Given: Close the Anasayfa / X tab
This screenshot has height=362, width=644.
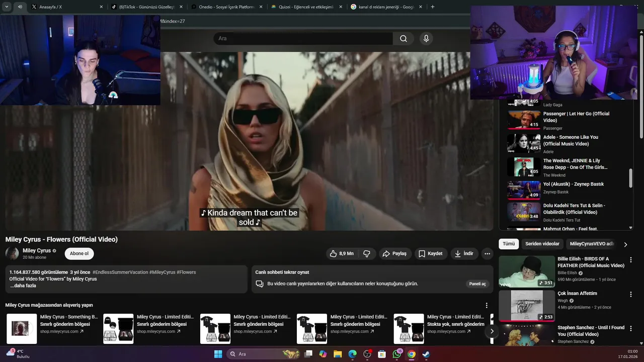Looking at the screenshot, I should 101,7.
